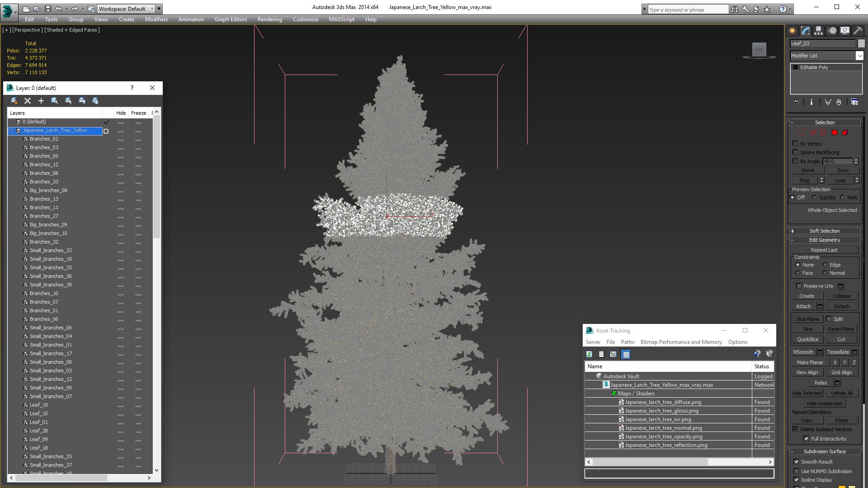This screenshot has height=488, width=868.
Task: Enable By Angle checkbox
Action: click(x=796, y=161)
